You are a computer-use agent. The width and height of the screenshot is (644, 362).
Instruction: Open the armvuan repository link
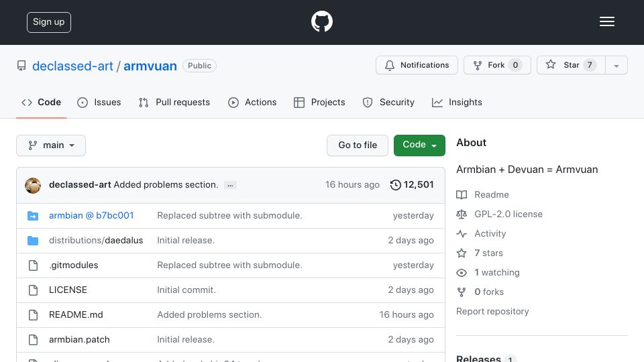coord(150,66)
